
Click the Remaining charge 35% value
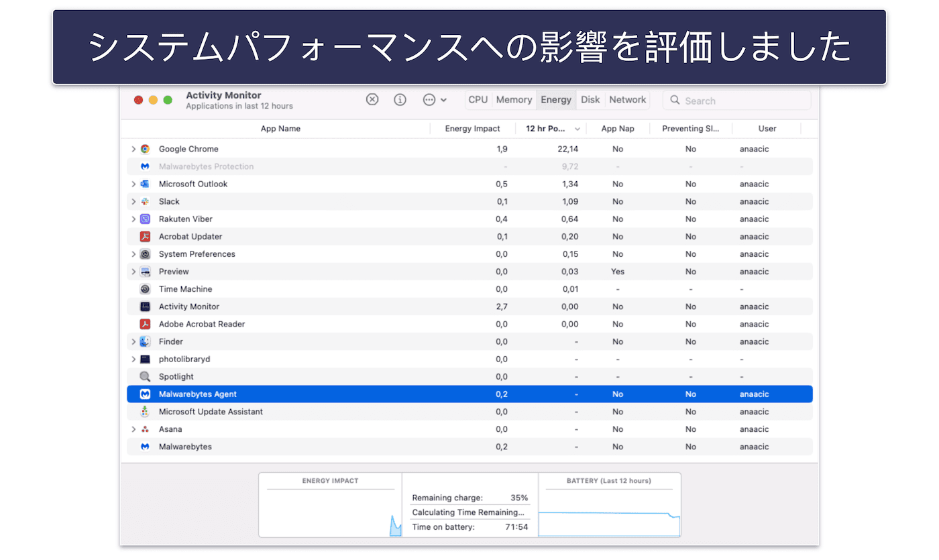519,498
